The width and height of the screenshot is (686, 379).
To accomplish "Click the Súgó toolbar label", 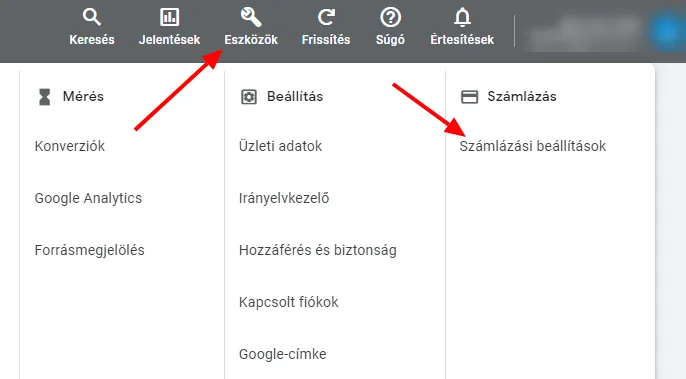I will tap(390, 40).
